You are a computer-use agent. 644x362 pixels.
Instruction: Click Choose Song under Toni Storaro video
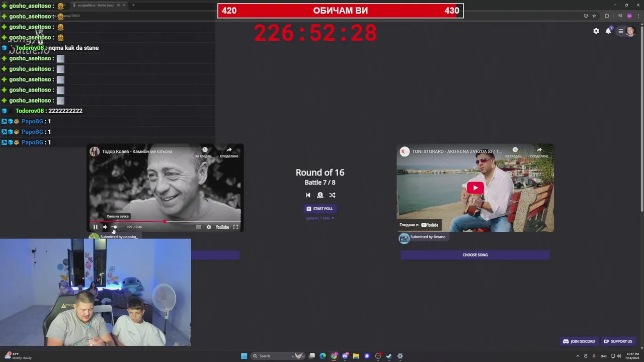[x=475, y=255]
